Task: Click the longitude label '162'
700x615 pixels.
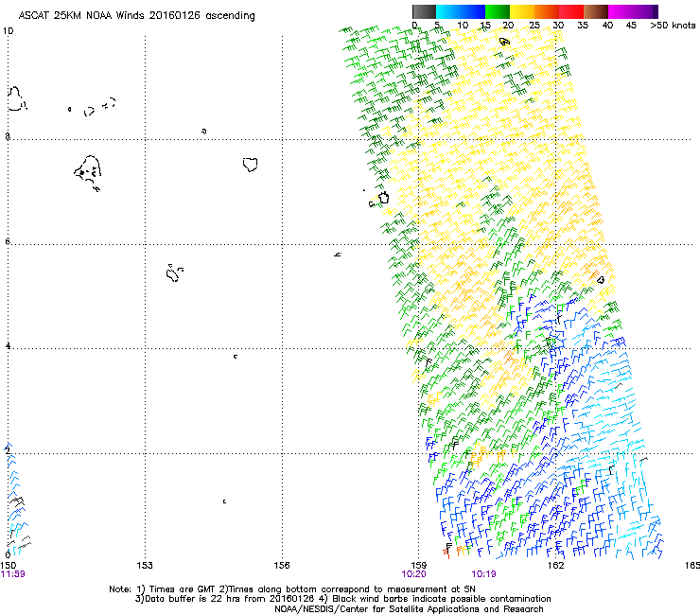Action: (555, 566)
